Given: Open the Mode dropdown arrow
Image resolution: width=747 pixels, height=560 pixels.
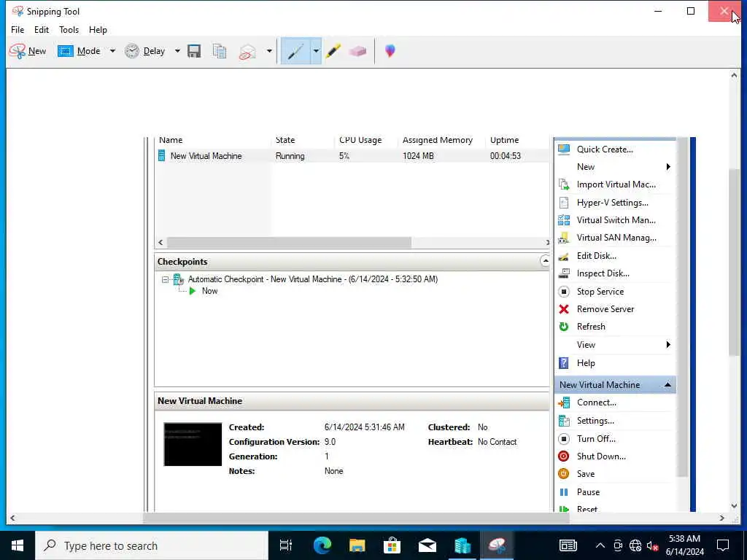Looking at the screenshot, I should tap(112, 51).
